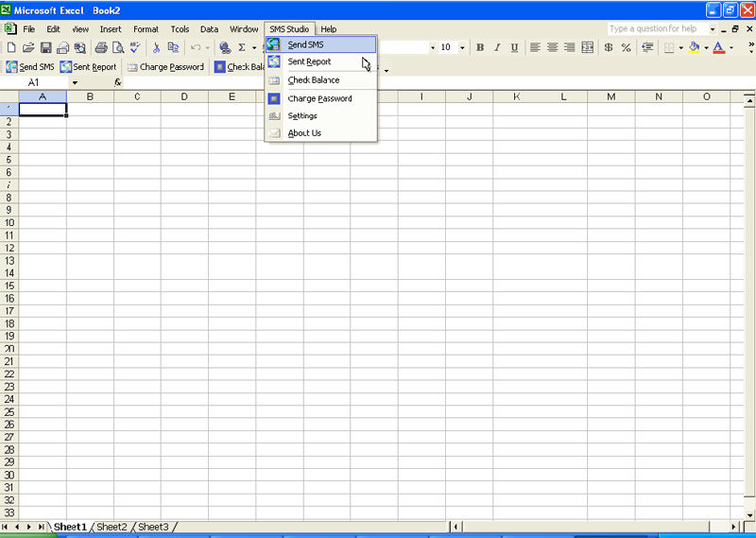Open the File menu
Viewport: 756px width, 538px height.
(x=29, y=29)
